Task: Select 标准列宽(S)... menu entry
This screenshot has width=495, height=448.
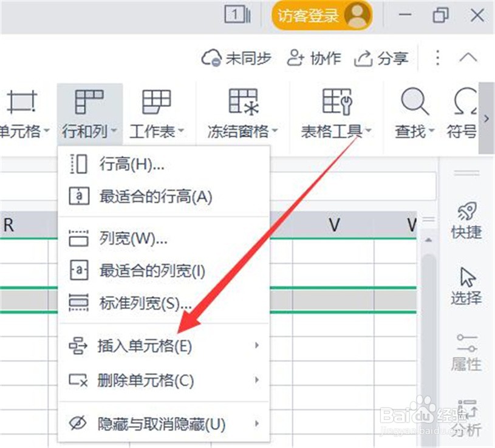Action: point(164,302)
